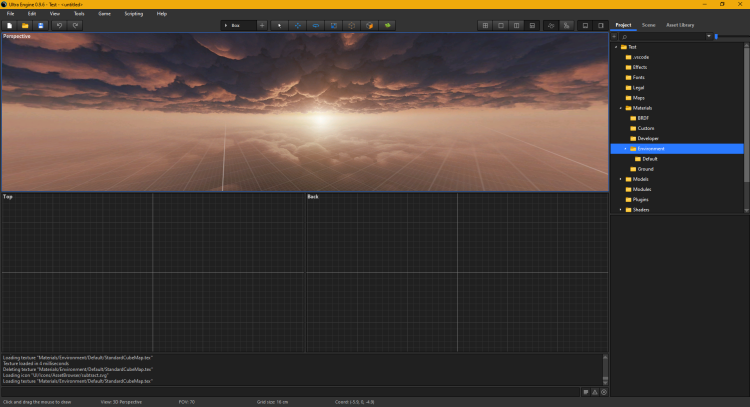Click the Open folder toolbar icon
The image size is (750, 407).
click(x=25, y=25)
